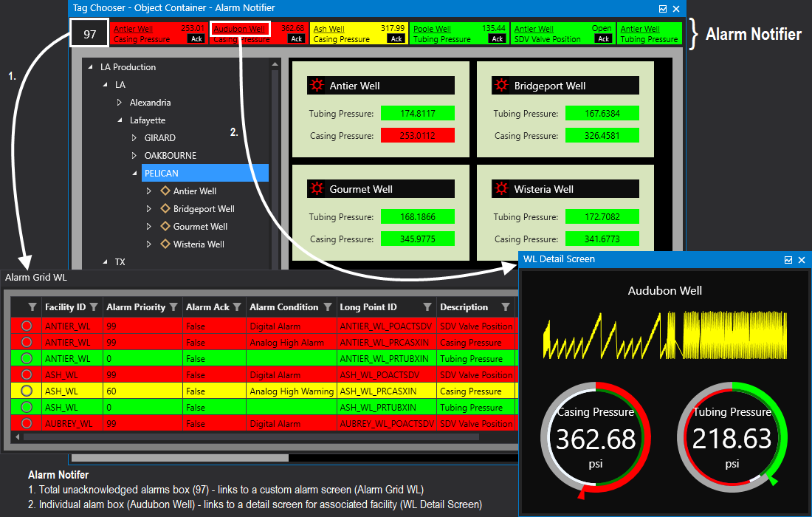Select the PELICAN tree item
This screenshot has height=517, width=812.
(205, 173)
